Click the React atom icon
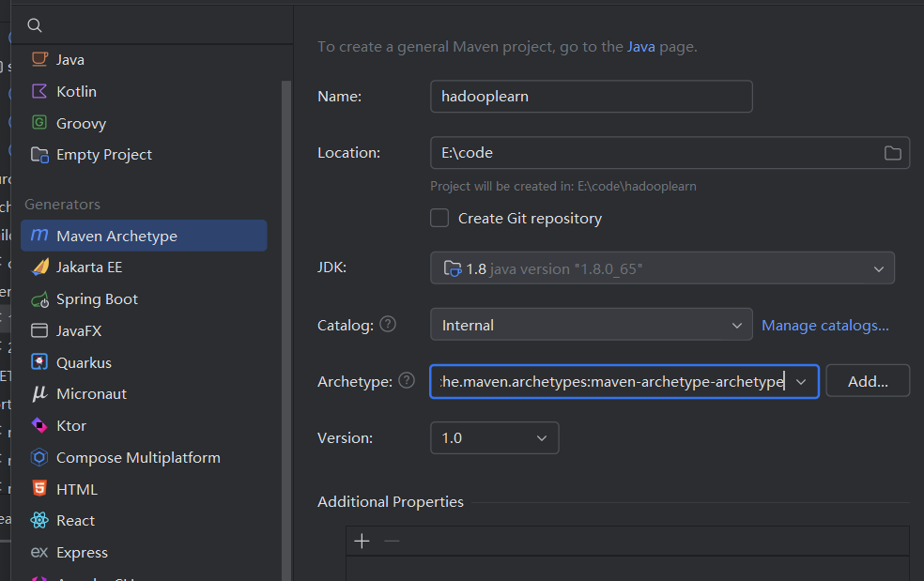The image size is (924, 581). tap(39, 520)
